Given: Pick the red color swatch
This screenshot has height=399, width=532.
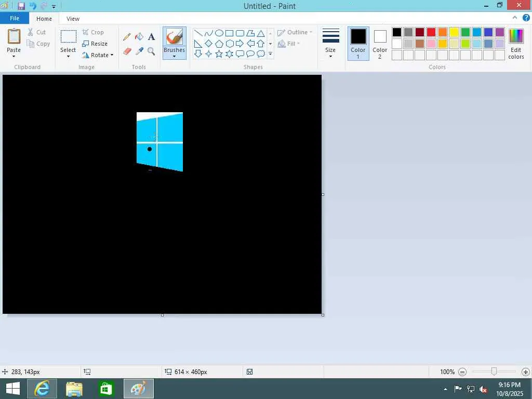Looking at the screenshot, I should [x=431, y=32].
